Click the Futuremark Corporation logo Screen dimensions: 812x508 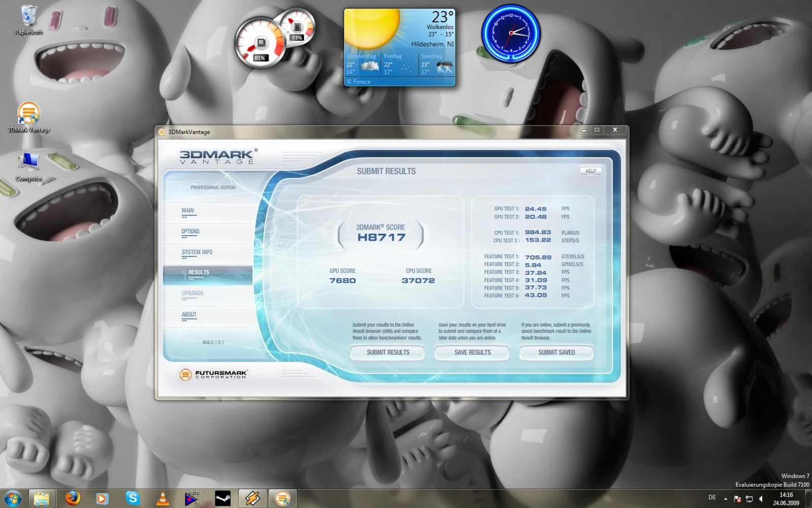[x=214, y=374]
